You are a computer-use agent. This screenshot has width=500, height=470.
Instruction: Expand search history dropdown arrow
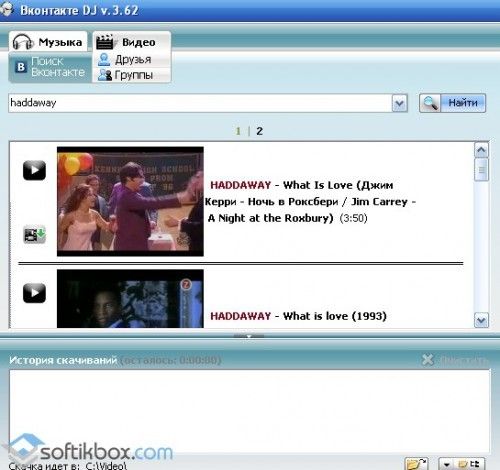pos(400,103)
